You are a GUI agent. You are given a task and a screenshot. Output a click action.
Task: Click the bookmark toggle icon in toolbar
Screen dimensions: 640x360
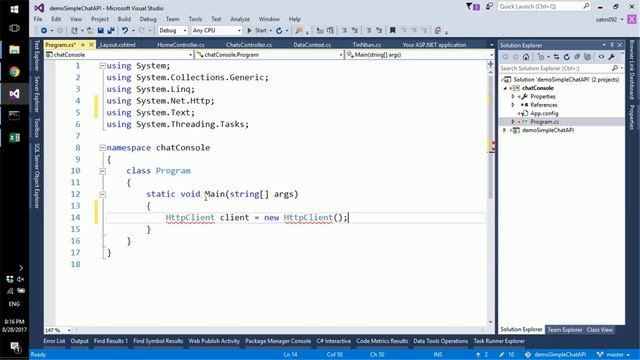pos(393,31)
